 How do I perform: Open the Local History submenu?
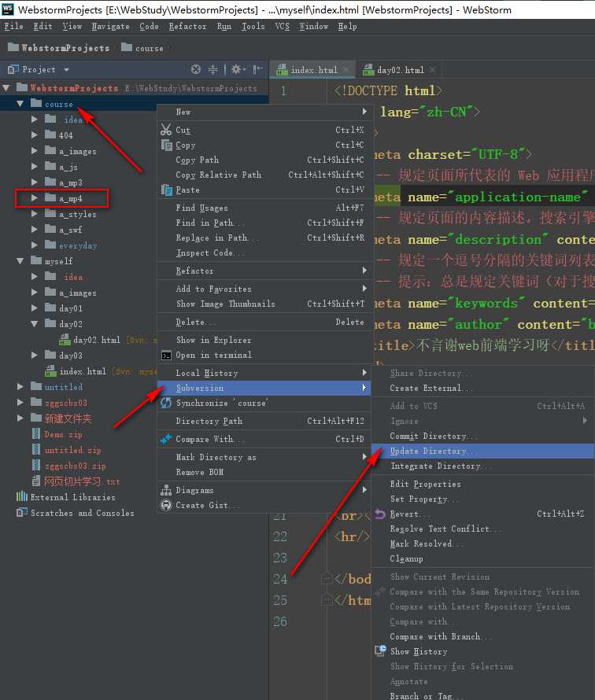265,373
